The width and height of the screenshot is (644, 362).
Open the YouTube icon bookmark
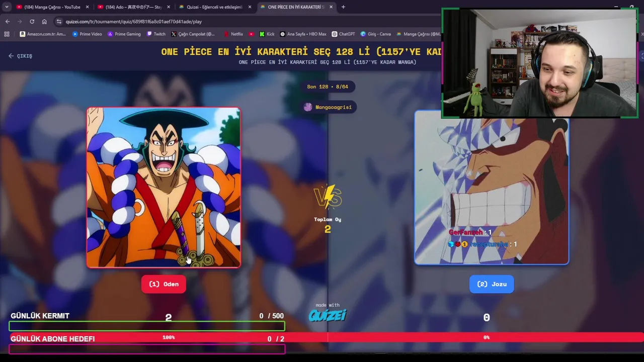click(252, 34)
